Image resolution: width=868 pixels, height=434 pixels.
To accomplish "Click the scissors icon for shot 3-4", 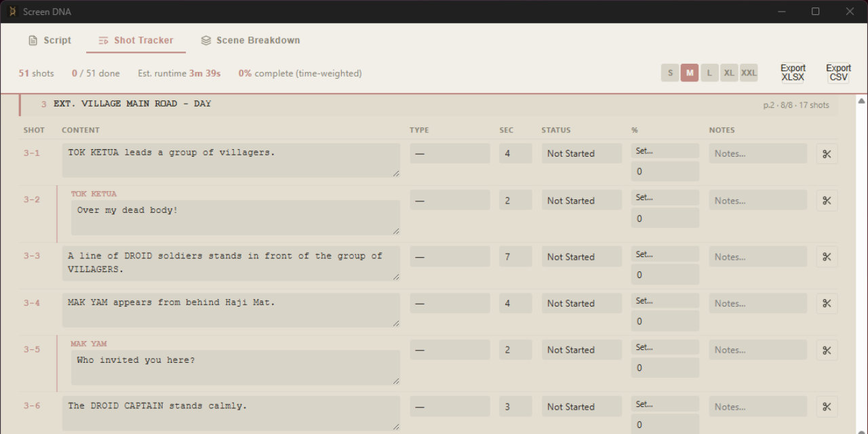I will 827,304.
